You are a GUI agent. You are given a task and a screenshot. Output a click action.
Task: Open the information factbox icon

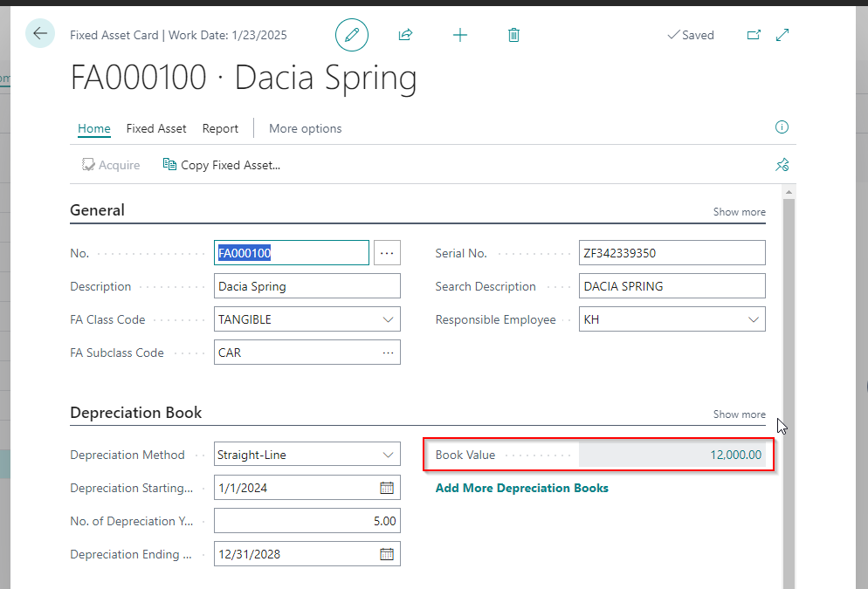(x=782, y=127)
